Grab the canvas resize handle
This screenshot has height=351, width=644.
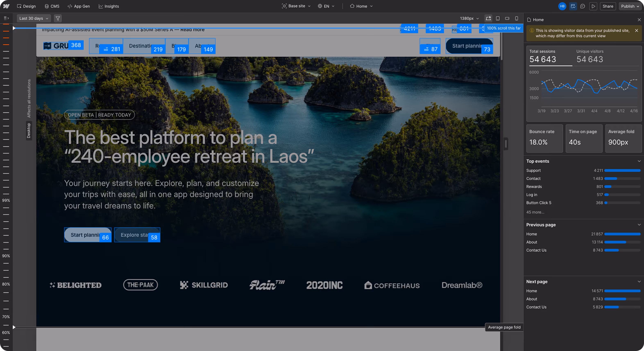coord(506,144)
